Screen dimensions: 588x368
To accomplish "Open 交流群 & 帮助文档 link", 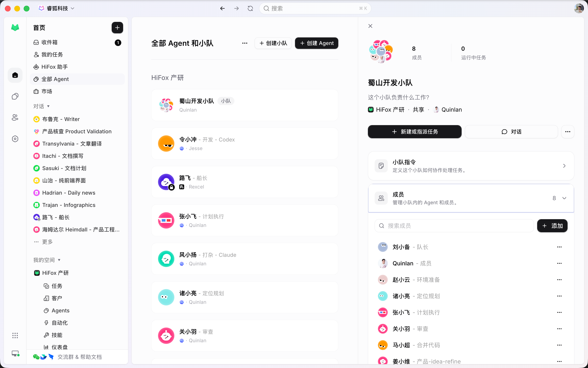I will tap(67, 357).
